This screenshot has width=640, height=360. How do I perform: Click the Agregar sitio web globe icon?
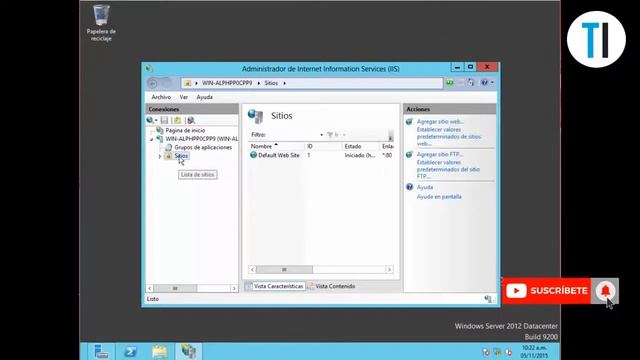coord(409,122)
